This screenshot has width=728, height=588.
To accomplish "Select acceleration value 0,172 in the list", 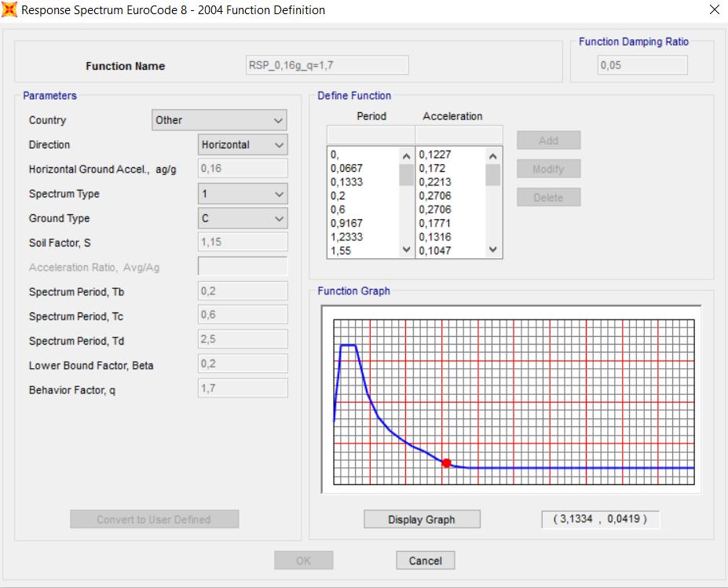I will (x=432, y=168).
